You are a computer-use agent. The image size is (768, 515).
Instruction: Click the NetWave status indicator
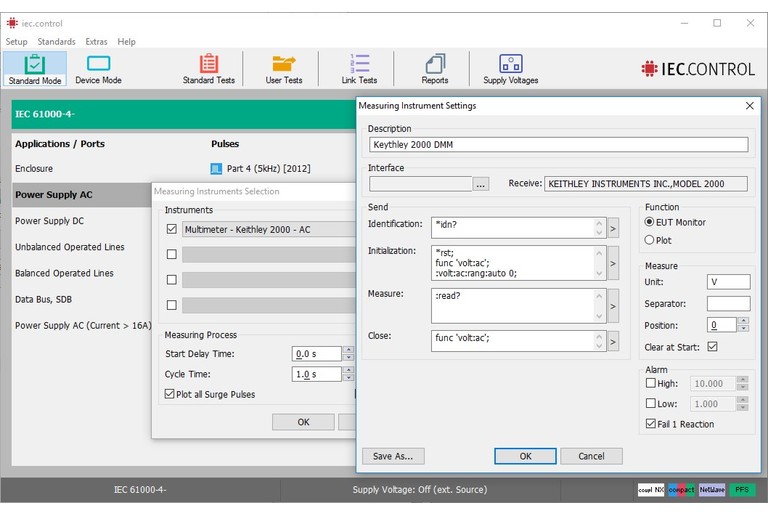[x=712, y=489]
